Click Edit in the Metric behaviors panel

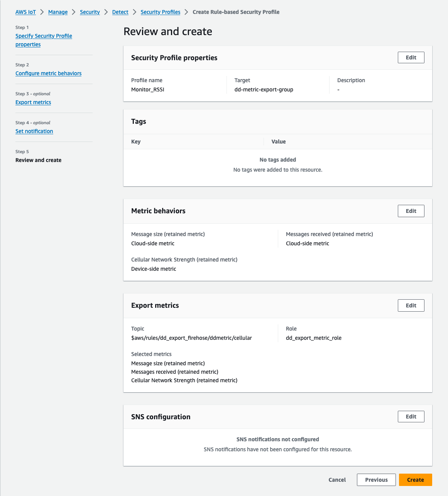coord(411,211)
